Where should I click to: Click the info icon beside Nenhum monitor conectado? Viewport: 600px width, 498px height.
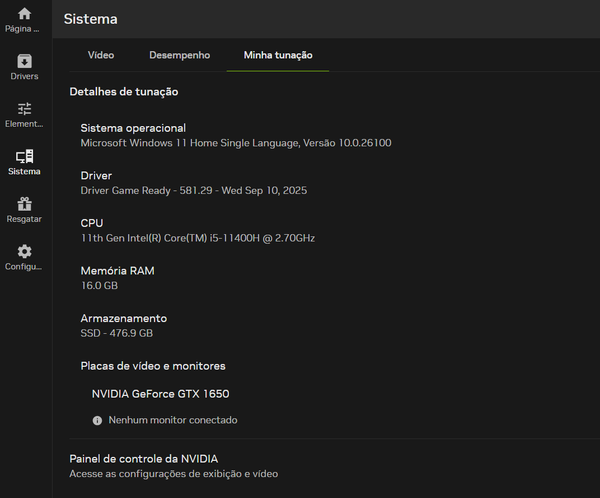coord(97,421)
